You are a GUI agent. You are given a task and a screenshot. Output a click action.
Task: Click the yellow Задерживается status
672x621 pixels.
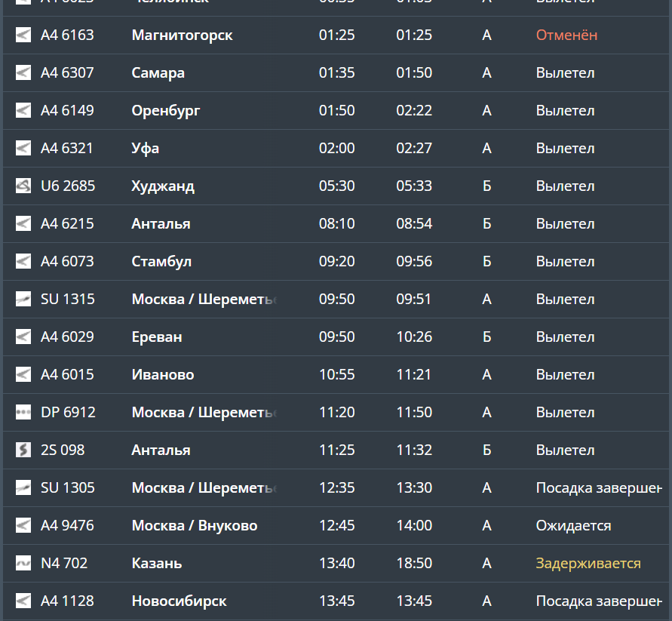click(588, 563)
